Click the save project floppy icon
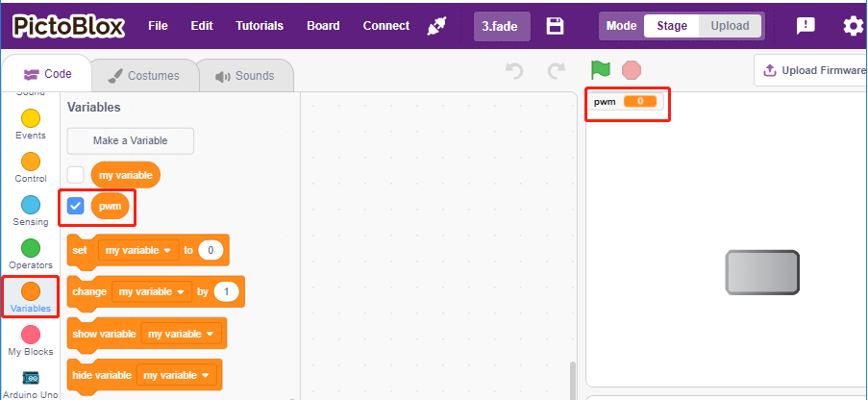This screenshot has width=868, height=400. pyautogui.click(x=555, y=26)
